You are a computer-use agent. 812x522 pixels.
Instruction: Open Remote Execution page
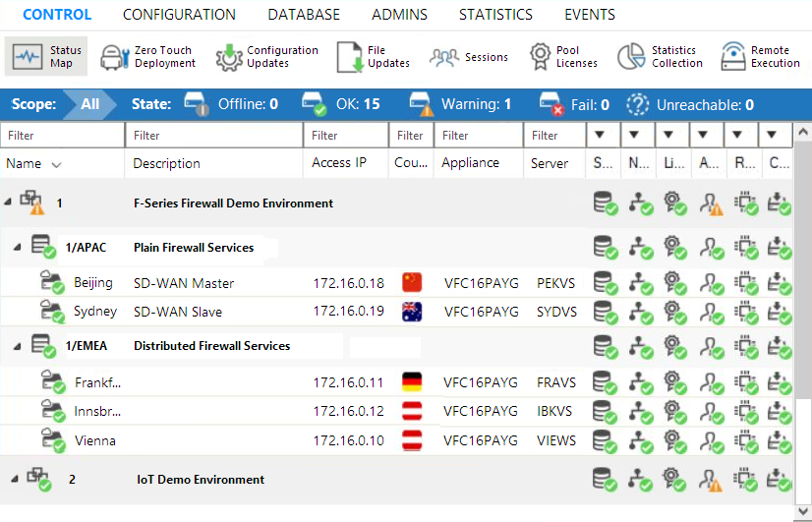click(x=761, y=57)
